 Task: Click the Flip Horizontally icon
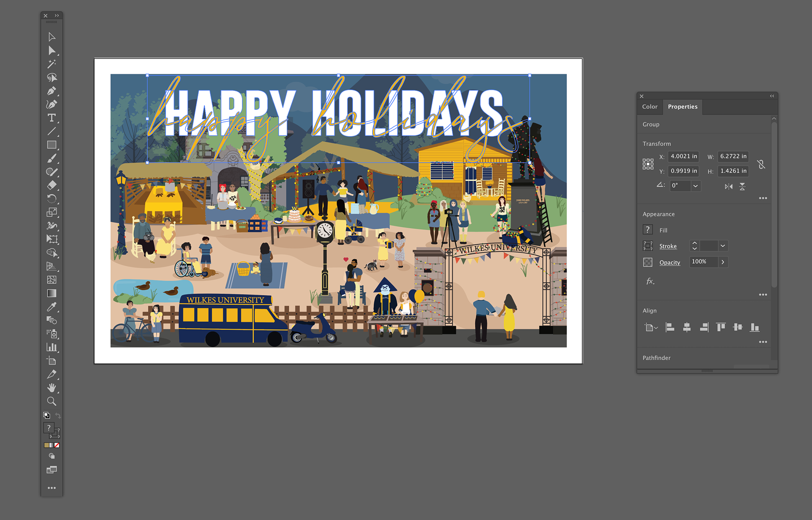pos(728,187)
